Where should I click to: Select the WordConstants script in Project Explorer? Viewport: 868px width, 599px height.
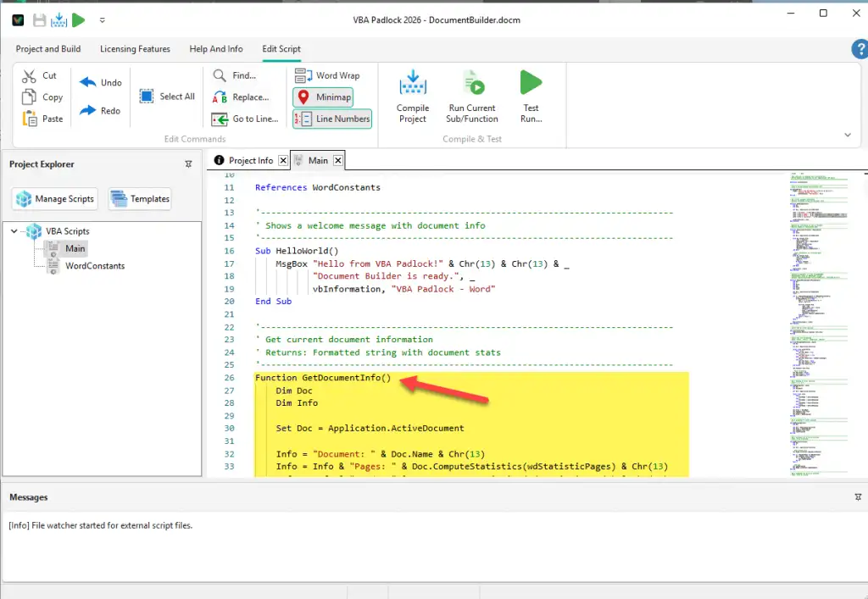coord(93,265)
